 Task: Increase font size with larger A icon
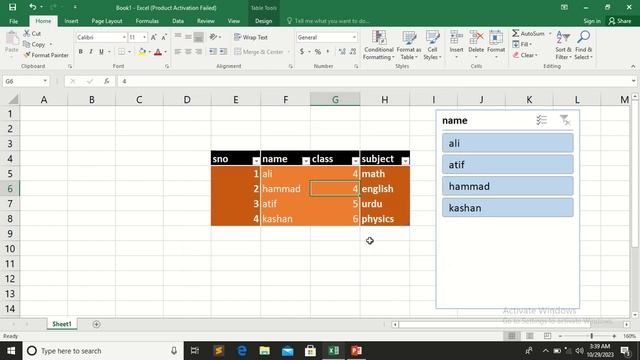click(x=153, y=37)
